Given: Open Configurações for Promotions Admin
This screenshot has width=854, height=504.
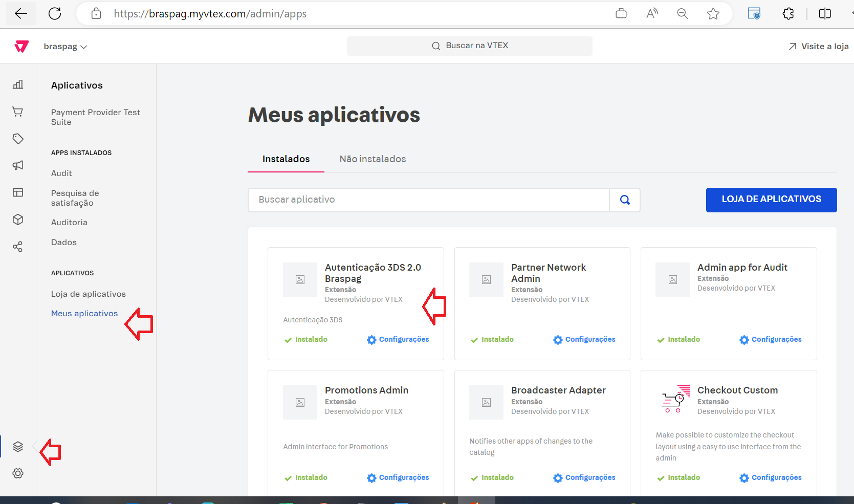Looking at the screenshot, I should pos(398,478).
